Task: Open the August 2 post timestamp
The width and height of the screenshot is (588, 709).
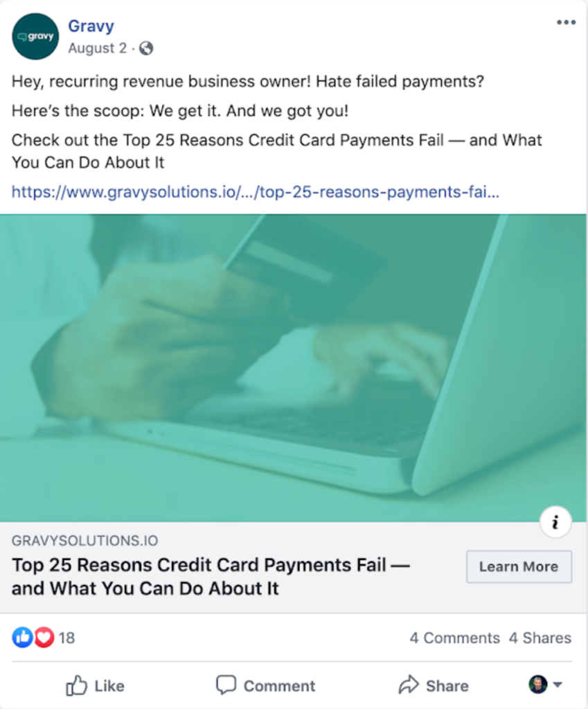Action: coord(97,48)
